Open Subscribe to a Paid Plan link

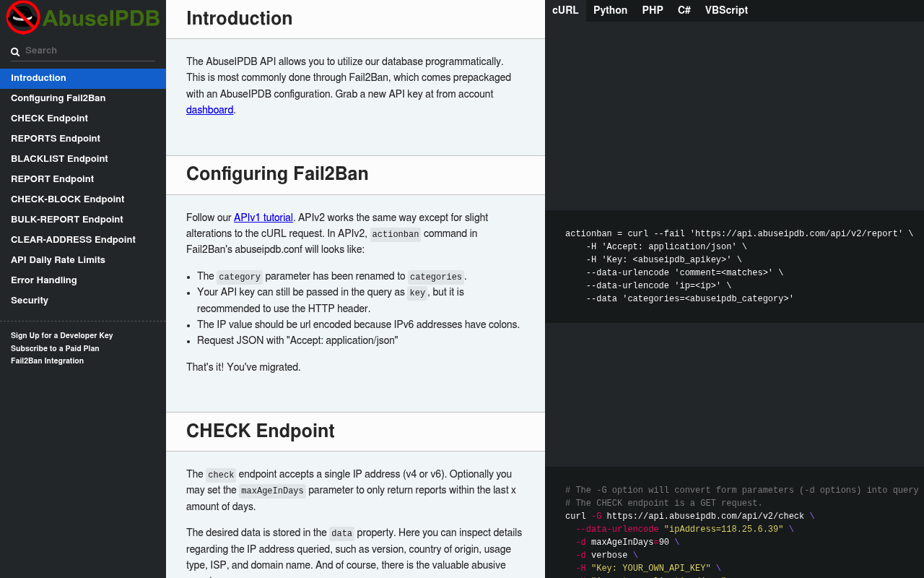(x=55, y=348)
